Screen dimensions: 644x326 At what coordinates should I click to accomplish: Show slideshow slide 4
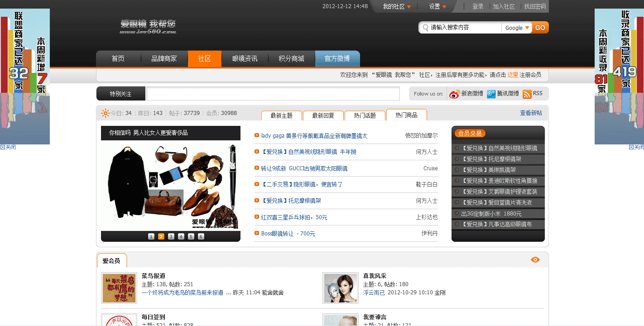point(181,236)
